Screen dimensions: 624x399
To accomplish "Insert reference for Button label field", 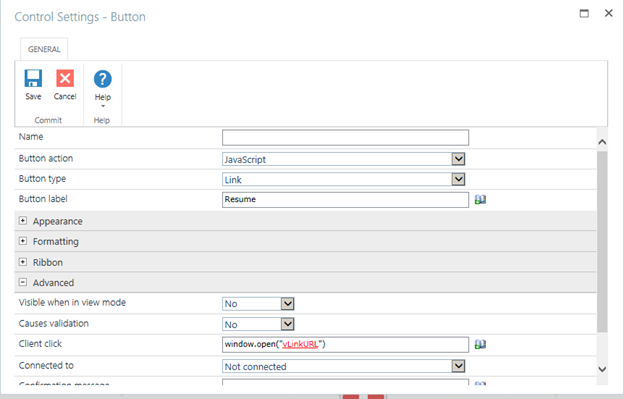I will point(480,199).
